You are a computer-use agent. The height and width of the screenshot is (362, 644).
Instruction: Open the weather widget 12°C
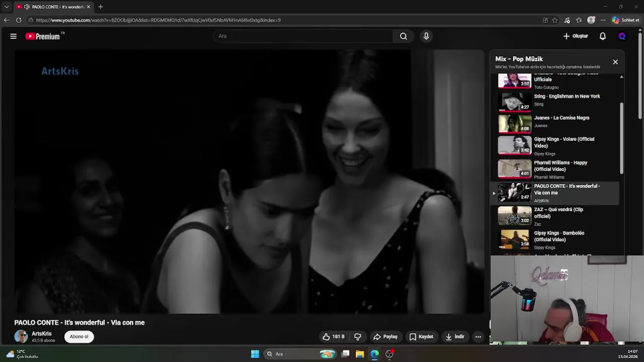(23, 354)
